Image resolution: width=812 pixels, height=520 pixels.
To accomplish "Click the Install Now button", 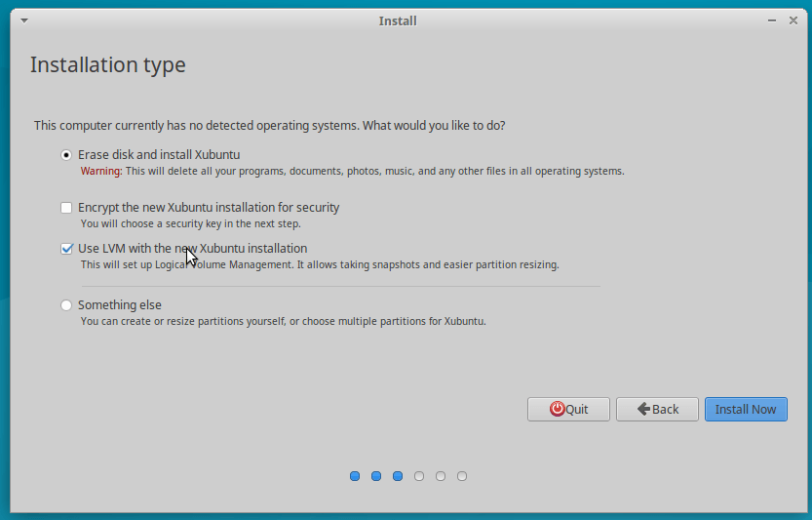I will [746, 409].
